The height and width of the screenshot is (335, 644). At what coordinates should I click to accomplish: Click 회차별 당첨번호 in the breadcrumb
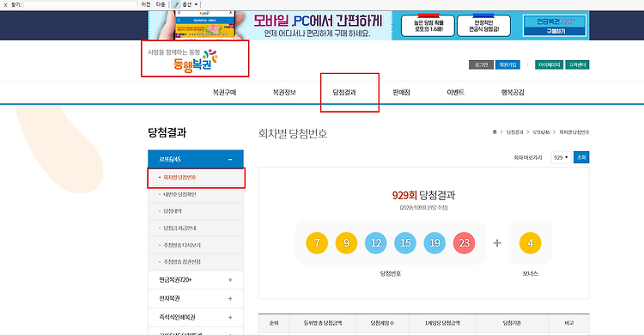coord(574,132)
